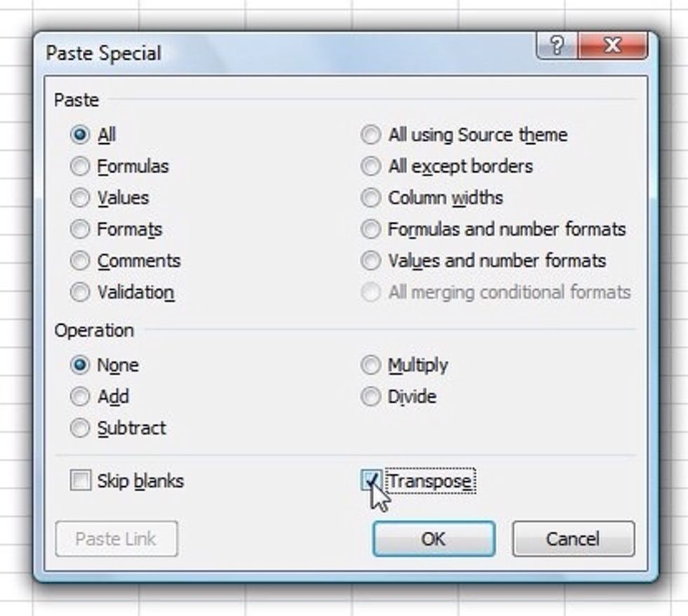This screenshot has width=688, height=616.
Task: Click the Cancel button
Action: pyautogui.click(x=573, y=539)
